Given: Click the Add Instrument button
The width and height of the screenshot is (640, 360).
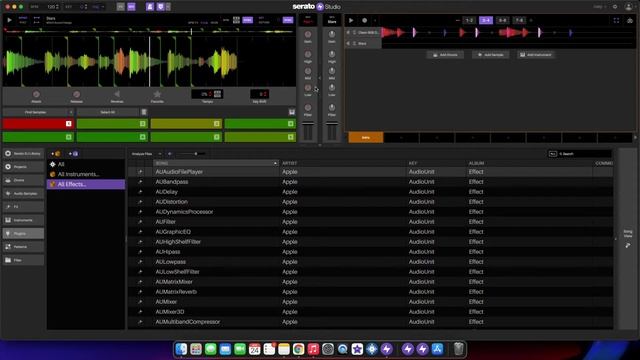Looking at the screenshot, I should pyautogui.click(x=536, y=55).
